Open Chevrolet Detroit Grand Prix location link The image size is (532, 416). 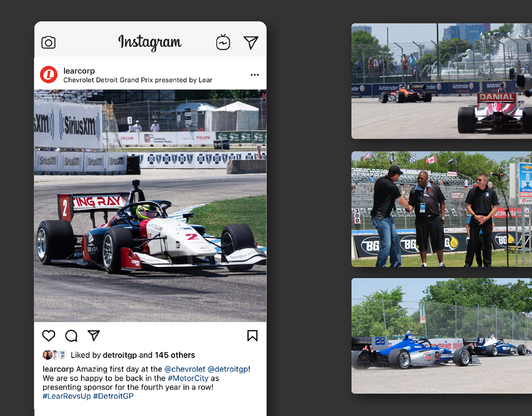[138, 80]
